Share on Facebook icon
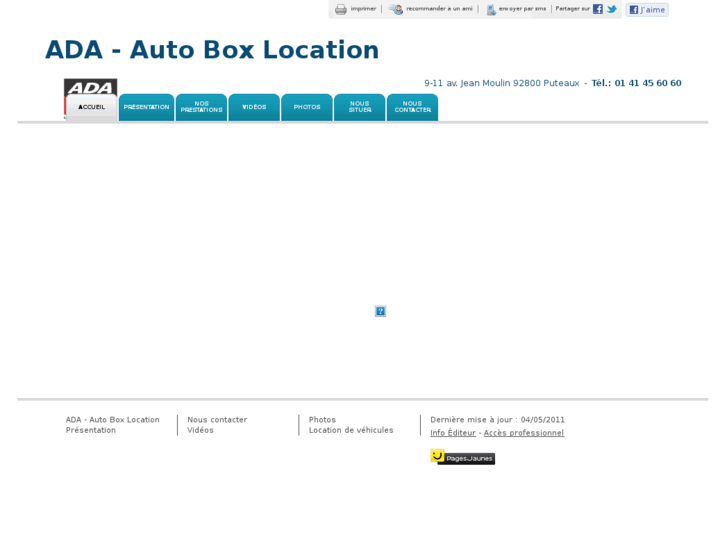This screenshot has width=727, height=545. (x=598, y=9)
